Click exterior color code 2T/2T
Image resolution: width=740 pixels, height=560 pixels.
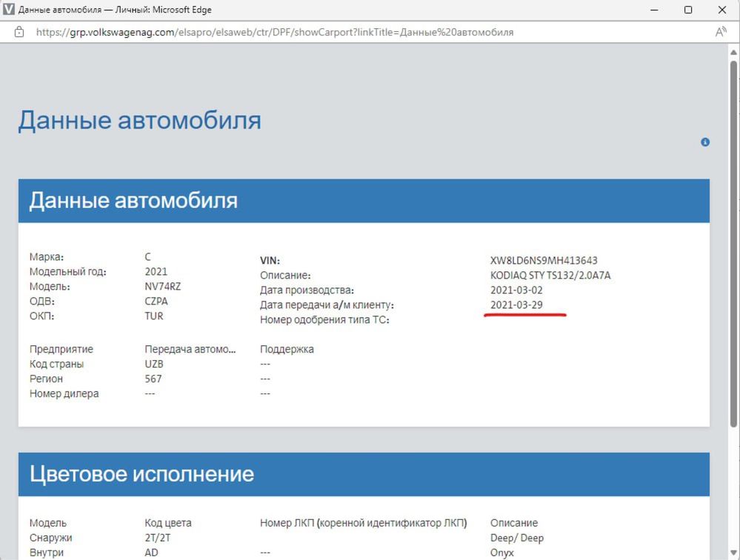pyautogui.click(x=158, y=538)
